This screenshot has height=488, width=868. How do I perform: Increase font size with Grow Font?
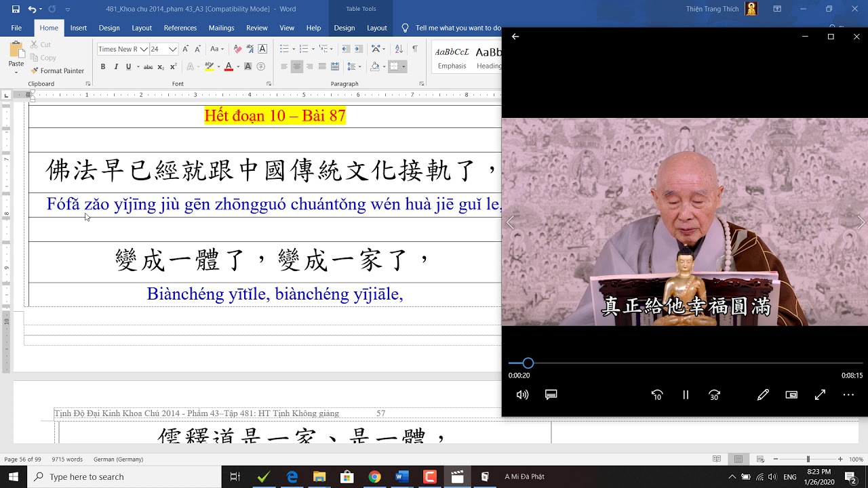pyautogui.click(x=185, y=49)
